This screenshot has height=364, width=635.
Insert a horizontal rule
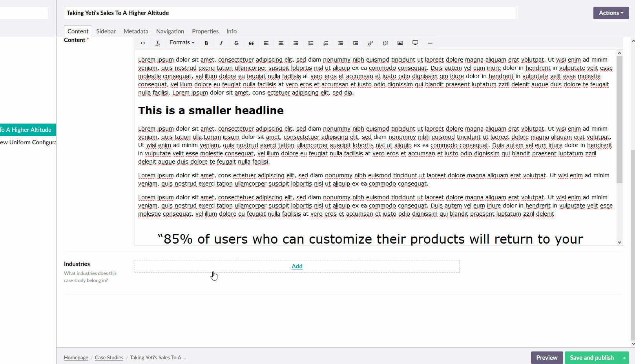click(x=430, y=43)
